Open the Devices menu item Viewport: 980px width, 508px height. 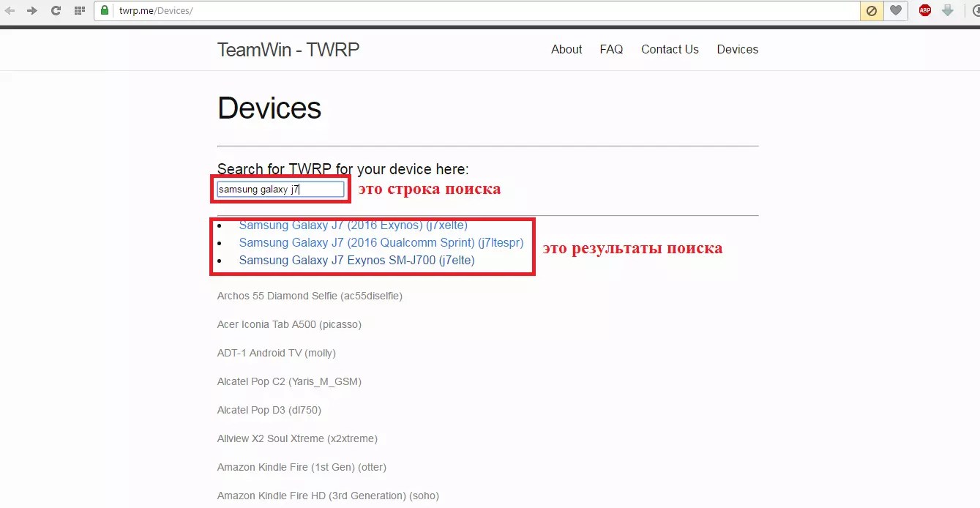click(737, 50)
